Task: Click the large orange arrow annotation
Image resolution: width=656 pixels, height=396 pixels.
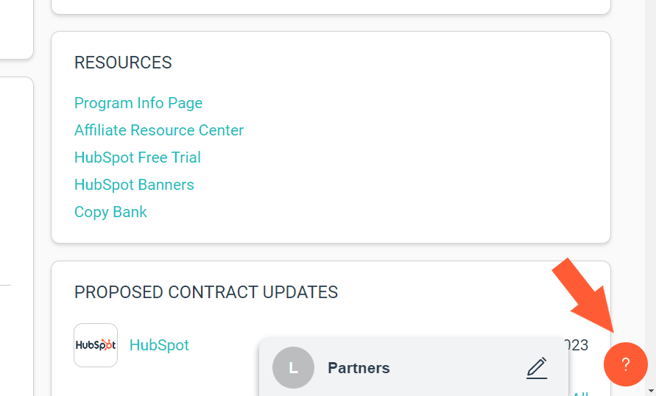Action: click(584, 295)
